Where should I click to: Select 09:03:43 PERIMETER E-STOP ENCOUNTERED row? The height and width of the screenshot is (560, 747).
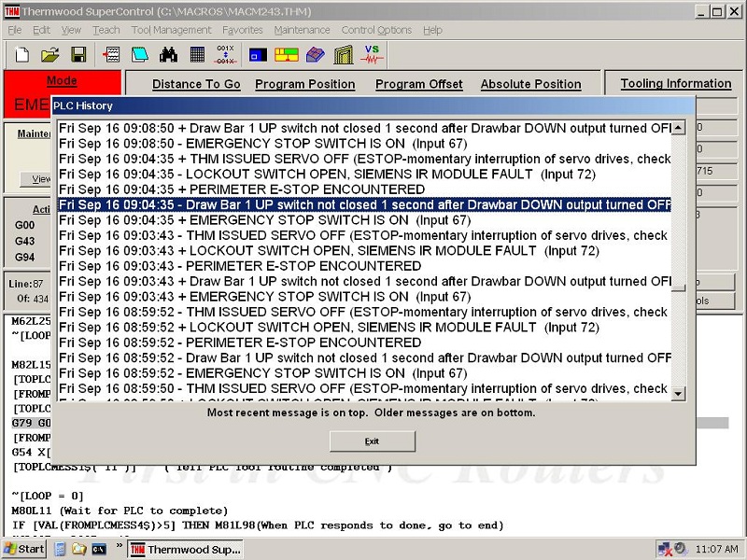[364, 266]
